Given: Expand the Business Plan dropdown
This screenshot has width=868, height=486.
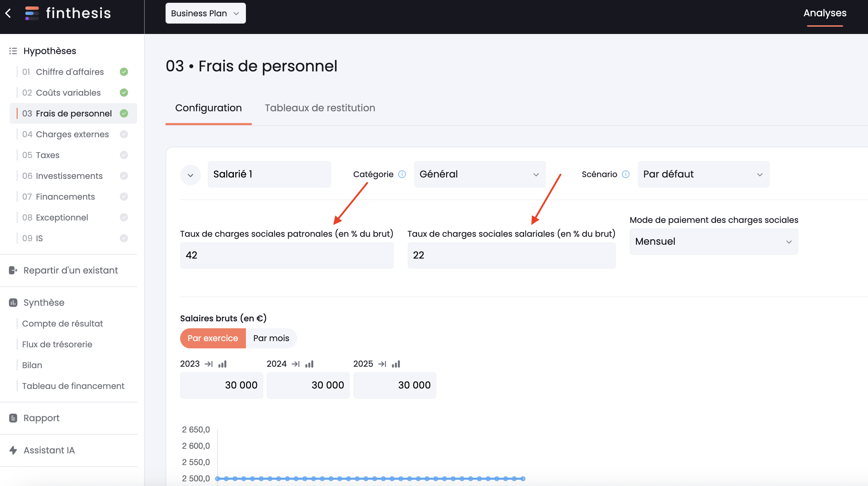Looking at the screenshot, I should [x=205, y=13].
